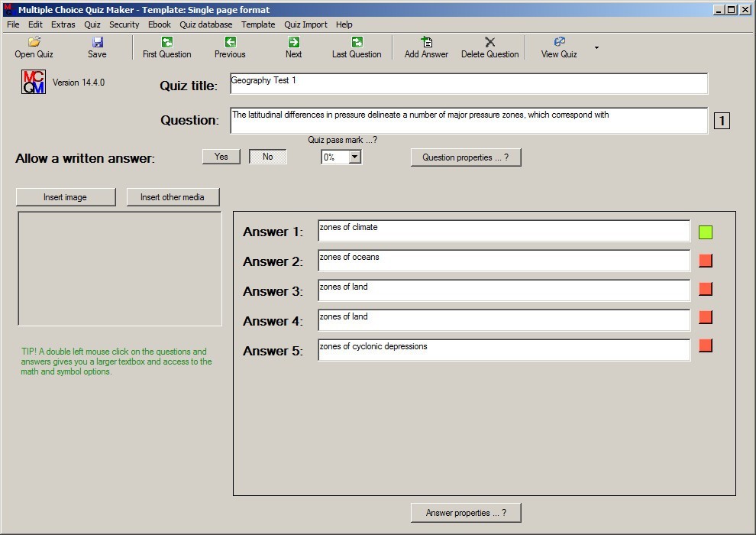Viewport: 756px width, 535px height.
Task: Open Quiz pass mark dropdown
Action: tap(355, 157)
